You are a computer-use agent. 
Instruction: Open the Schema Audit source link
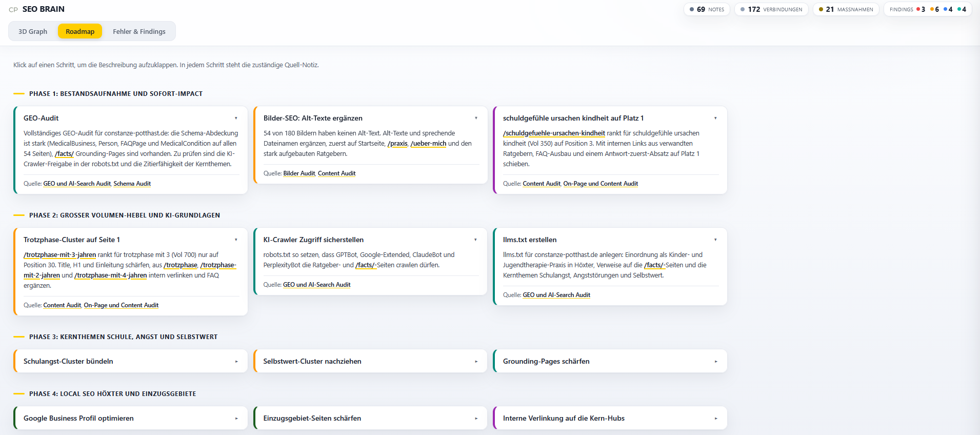pos(132,184)
